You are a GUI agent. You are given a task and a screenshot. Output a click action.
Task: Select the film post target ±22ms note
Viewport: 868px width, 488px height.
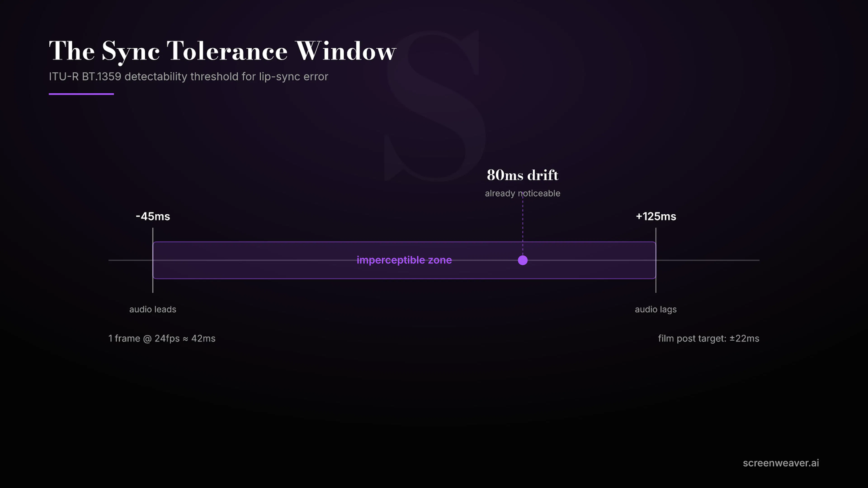point(709,338)
